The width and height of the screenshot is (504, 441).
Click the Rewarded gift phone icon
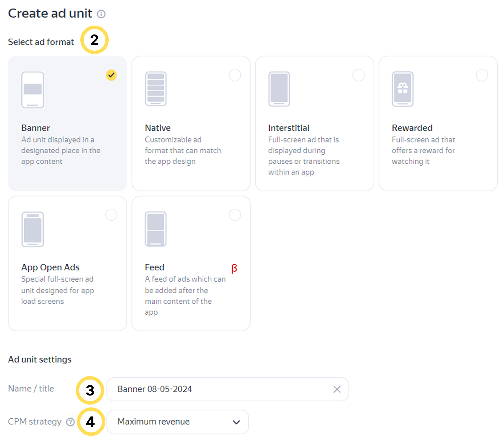[x=402, y=89]
